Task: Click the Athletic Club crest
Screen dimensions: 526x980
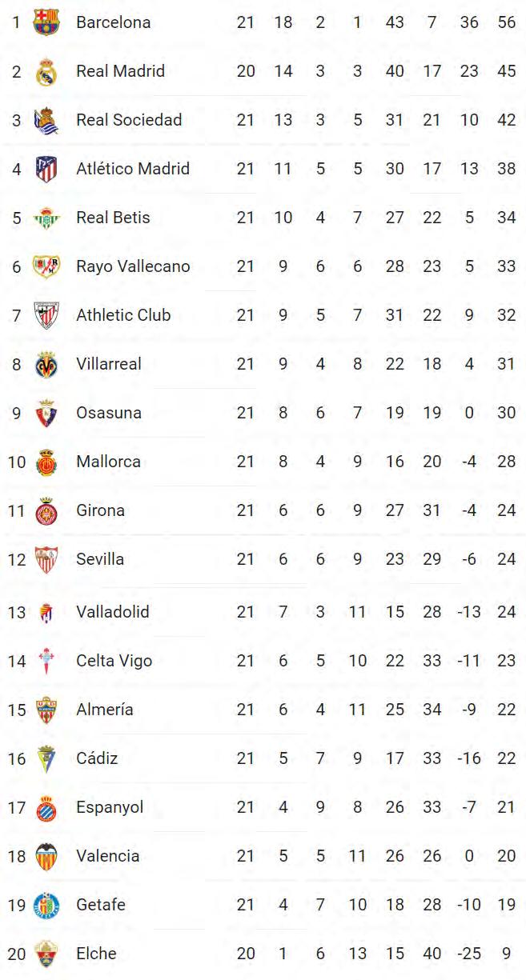Action: [46, 315]
